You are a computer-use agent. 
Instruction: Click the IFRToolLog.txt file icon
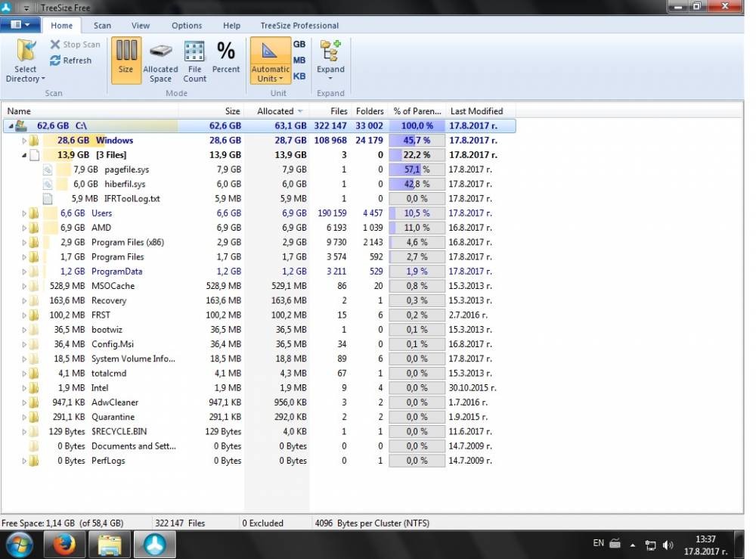[47, 199]
